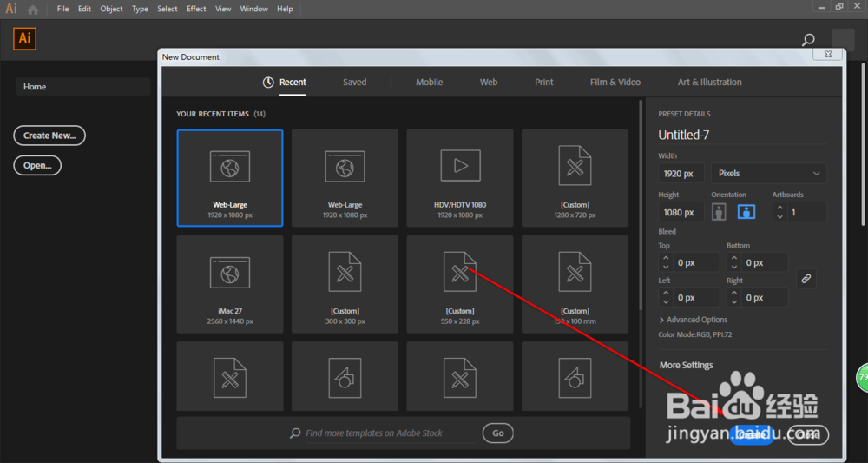
Task: Switch to the Art & Illustration tab
Action: point(710,82)
